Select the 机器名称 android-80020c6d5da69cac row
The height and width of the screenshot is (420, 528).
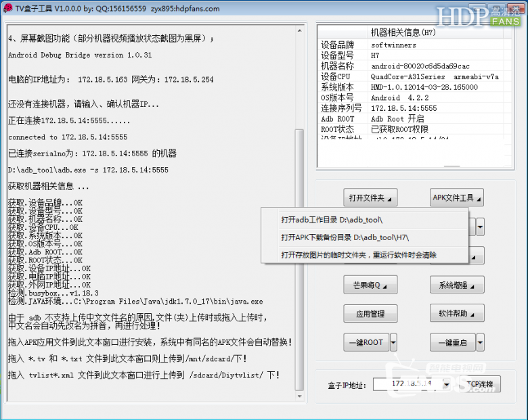415,66
